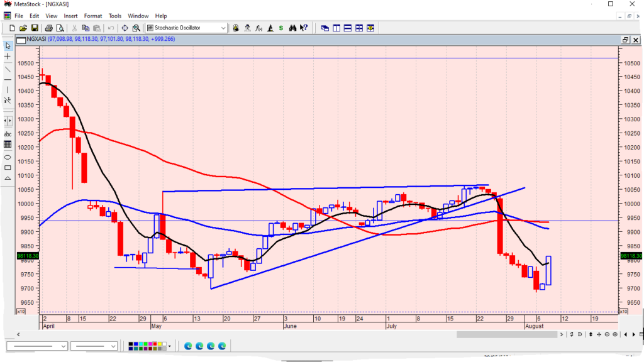
Task: Choose the abc text tool
Action: click(x=8, y=134)
